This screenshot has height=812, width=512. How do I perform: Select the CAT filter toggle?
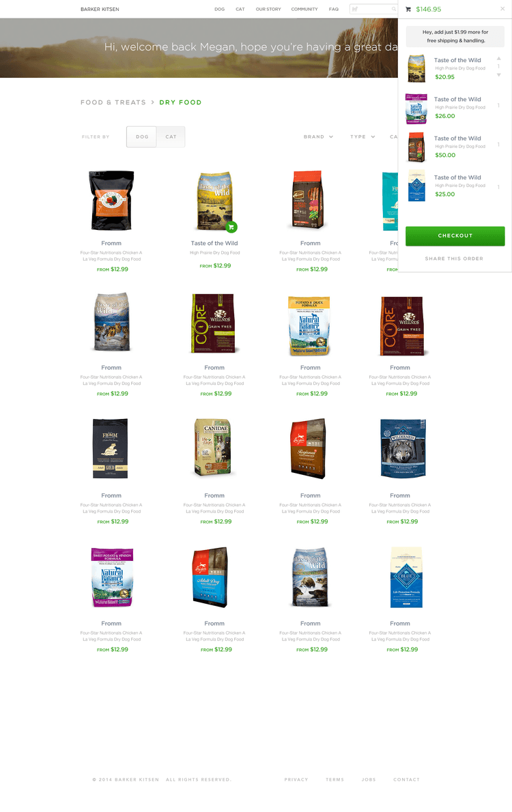(171, 136)
